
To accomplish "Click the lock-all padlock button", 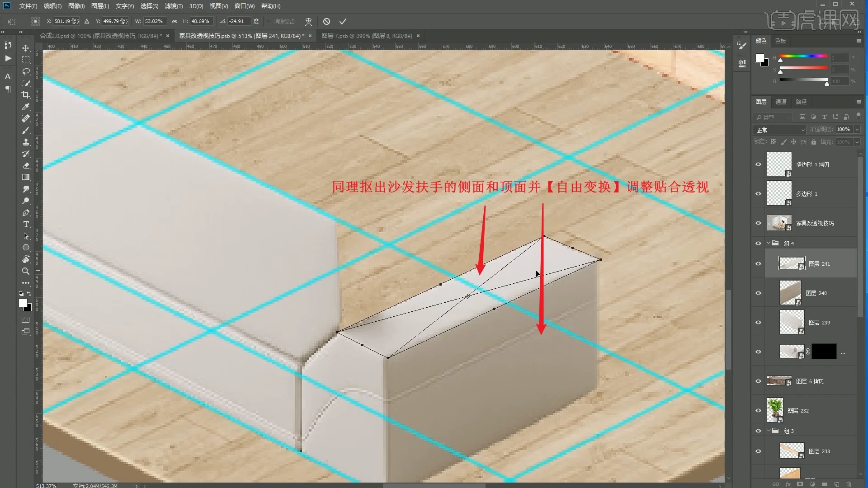I will 813,142.
